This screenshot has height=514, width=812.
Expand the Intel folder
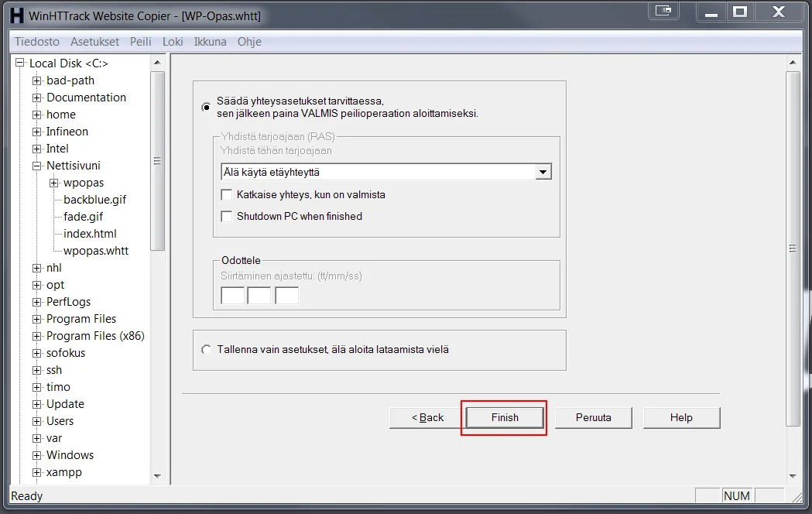(36, 149)
